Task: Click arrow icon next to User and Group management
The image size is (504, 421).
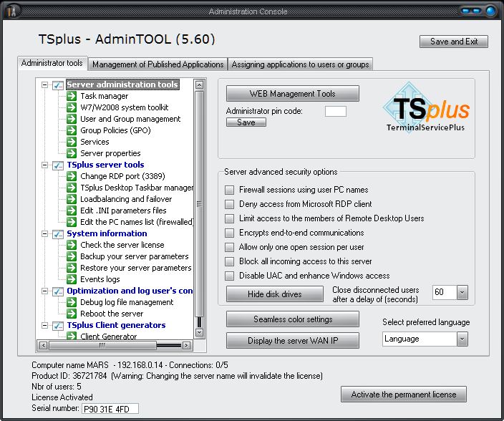Action: [x=72, y=119]
